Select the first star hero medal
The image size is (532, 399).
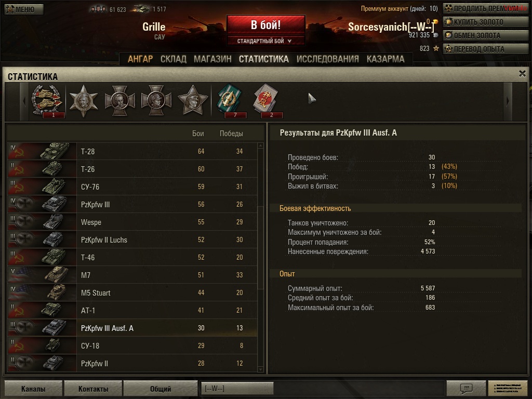tap(84, 101)
